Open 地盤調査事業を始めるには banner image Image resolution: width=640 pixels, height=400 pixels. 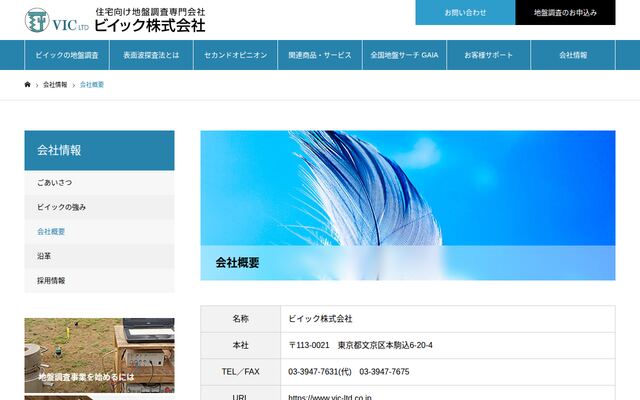pyautogui.click(x=99, y=355)
